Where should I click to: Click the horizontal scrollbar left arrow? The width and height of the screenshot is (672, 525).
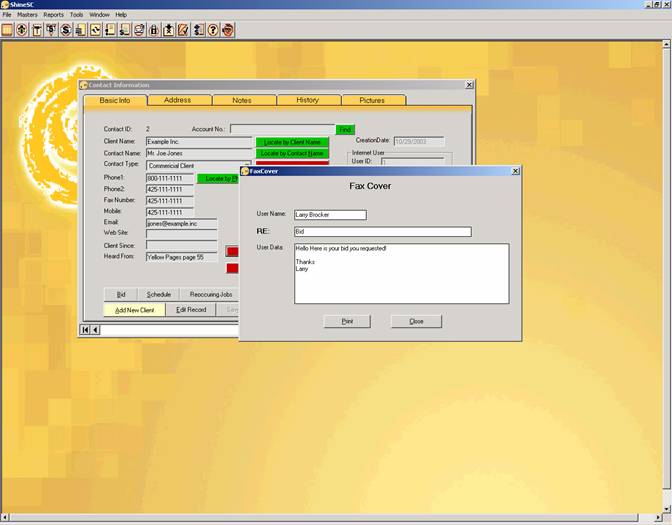pyautogui.click(x=4, y=518)
